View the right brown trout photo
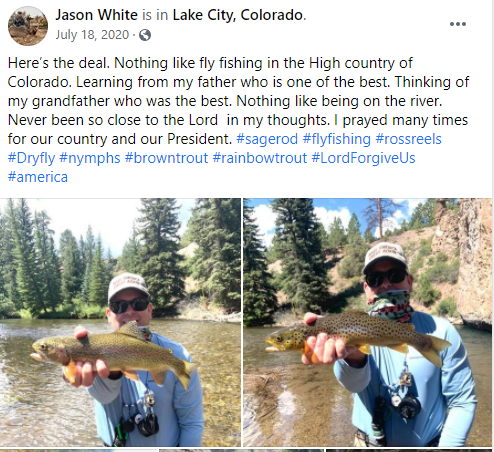 (368, 322)
